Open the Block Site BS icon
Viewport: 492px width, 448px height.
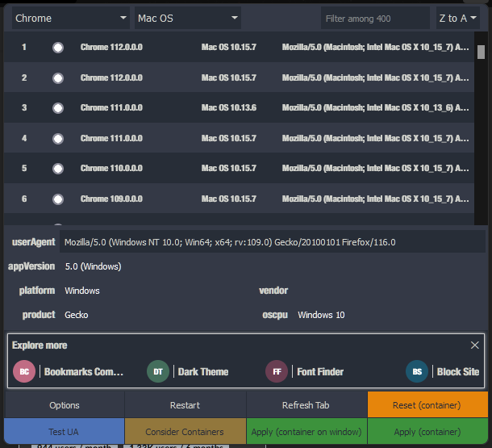click(417, 371)
